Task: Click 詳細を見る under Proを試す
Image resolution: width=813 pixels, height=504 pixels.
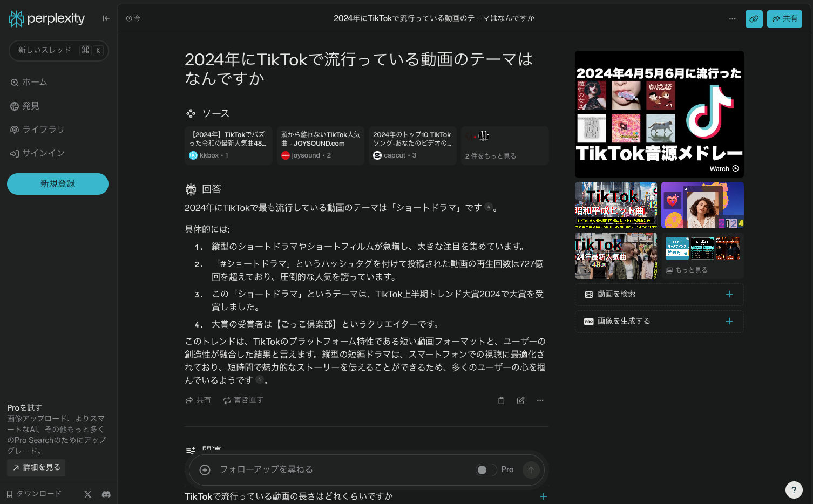Action: pos(36,467)
